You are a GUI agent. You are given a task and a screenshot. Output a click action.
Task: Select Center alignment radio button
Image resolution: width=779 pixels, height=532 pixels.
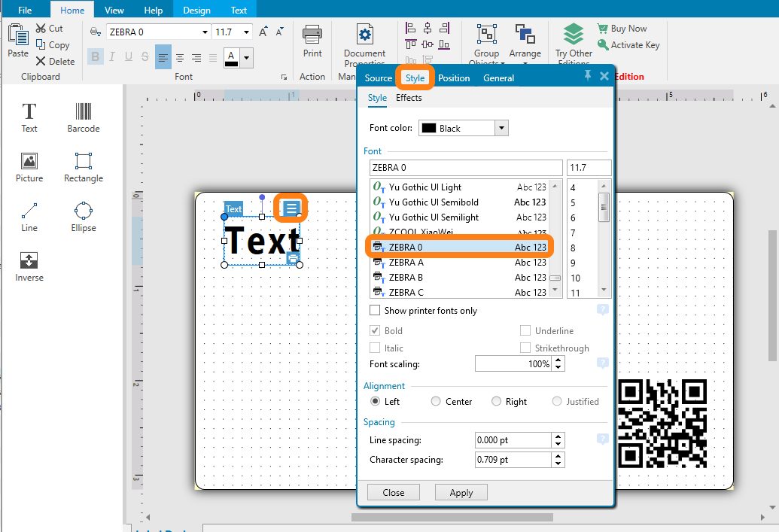pos(436,402)
